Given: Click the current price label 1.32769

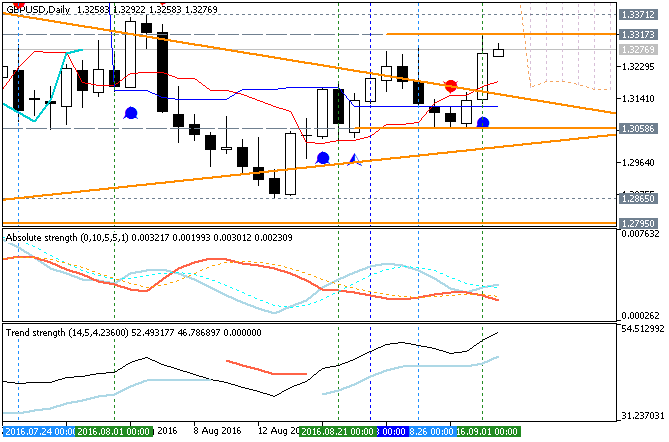Looking at the screenshot, I should [637, 49].
